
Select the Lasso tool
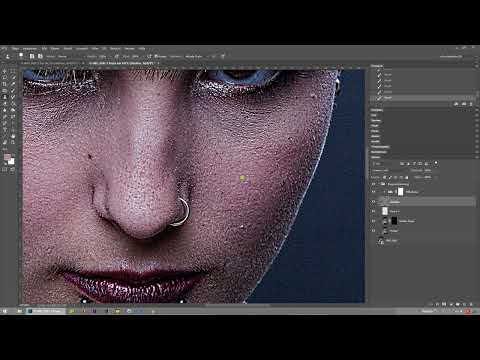pyautogui.click(x=5, y=77)
